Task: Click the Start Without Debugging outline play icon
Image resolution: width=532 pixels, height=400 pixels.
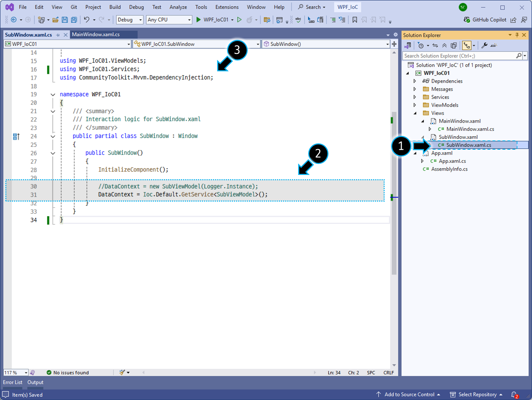Action: point(239,20)
